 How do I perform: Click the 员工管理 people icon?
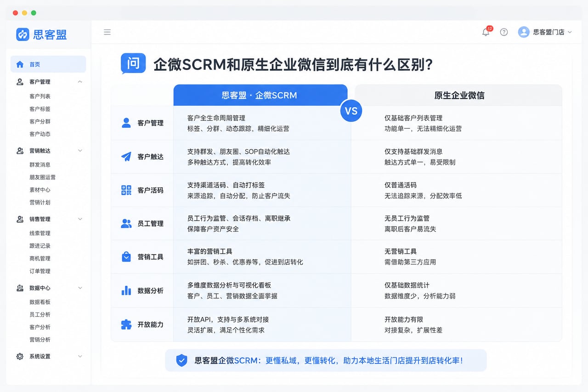pos(126,223)
